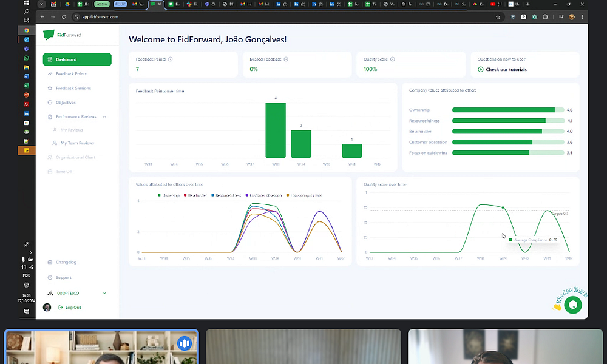Collapse the Performance Reviews section
Viewport: 607px width, 364px height.
104,116
